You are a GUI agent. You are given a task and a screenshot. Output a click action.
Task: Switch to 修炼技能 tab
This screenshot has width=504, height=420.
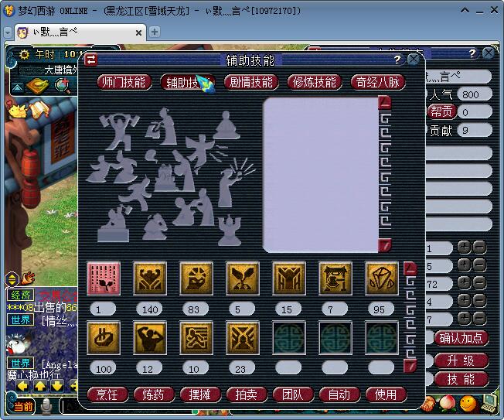(x=315, y=82)
